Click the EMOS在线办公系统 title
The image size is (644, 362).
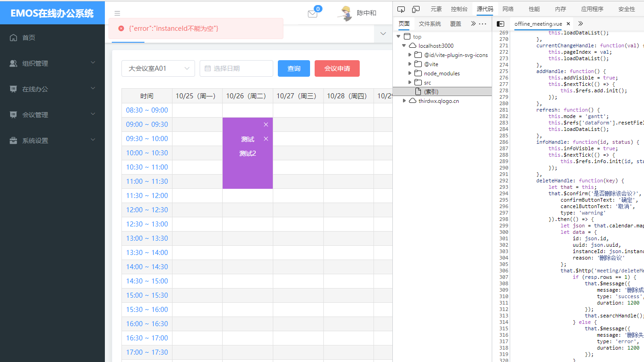coord(52,13)
